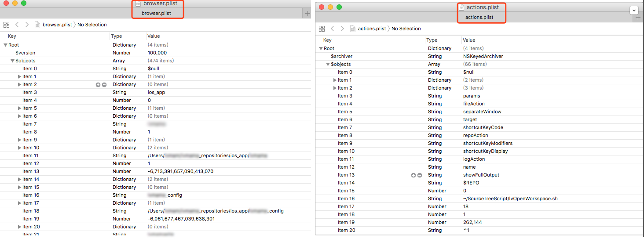
Task: Click plus button on Item 2 row
Action: pos(98,85)
